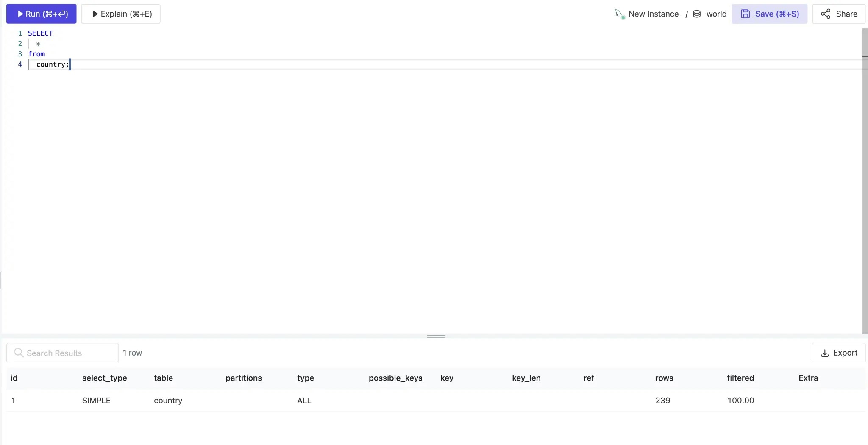This screenshot has width=868, height=445.
Task: Click the panel resize handle
Action: point(436,336)
